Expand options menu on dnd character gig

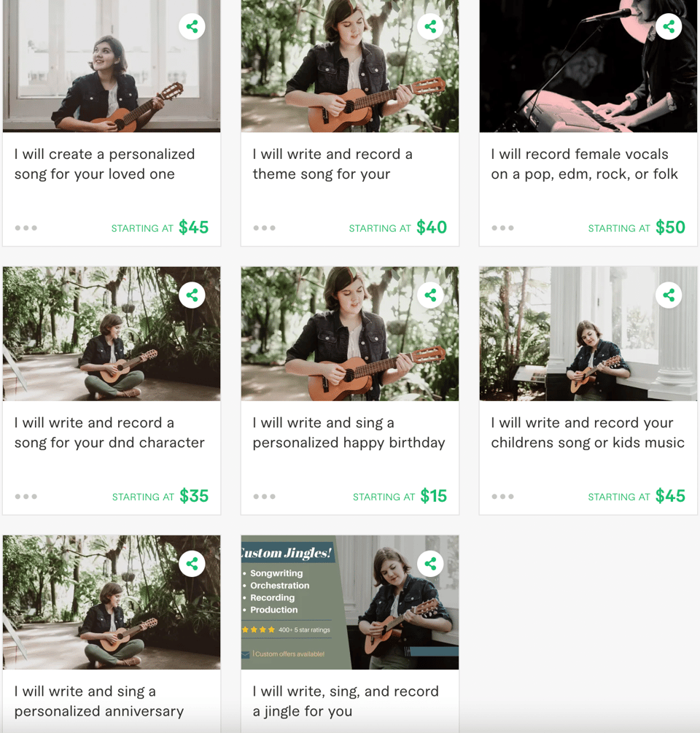pyautogui.click(x=26, y=497)
